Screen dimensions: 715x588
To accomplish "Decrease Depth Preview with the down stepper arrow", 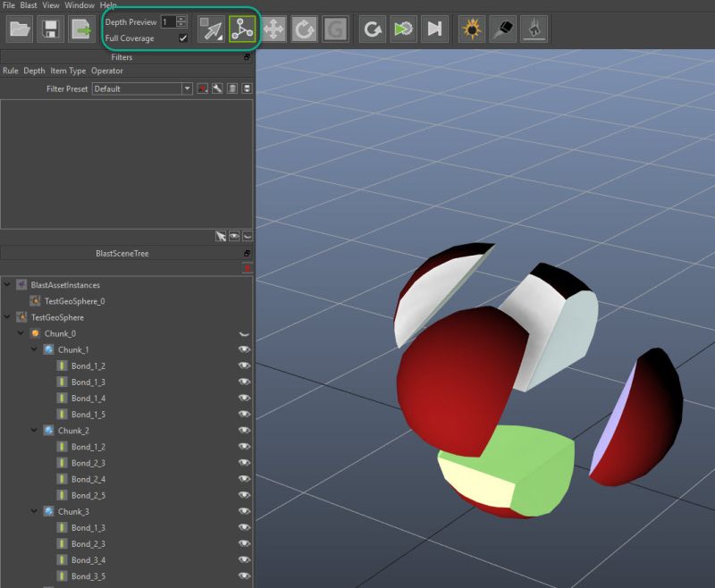I will 181,25.
